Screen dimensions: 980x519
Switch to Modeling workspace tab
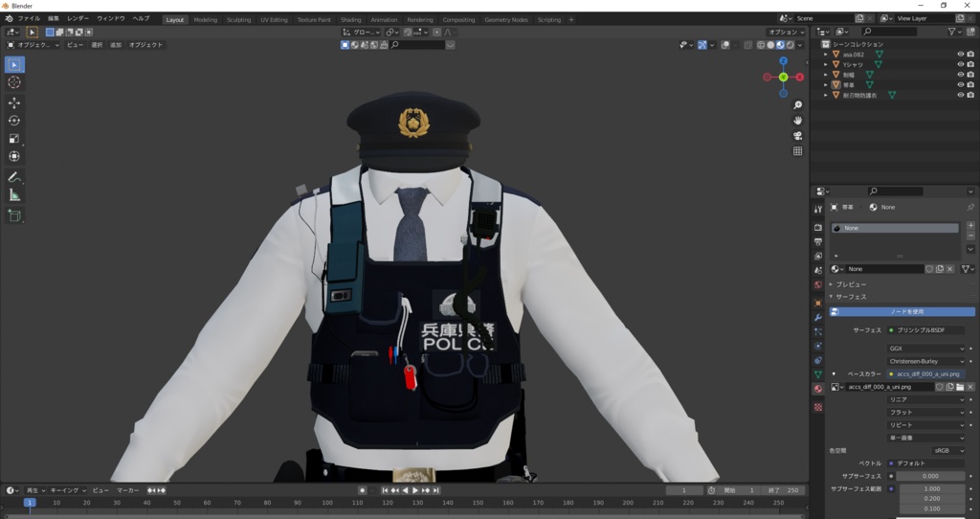[x=206, y=20]
